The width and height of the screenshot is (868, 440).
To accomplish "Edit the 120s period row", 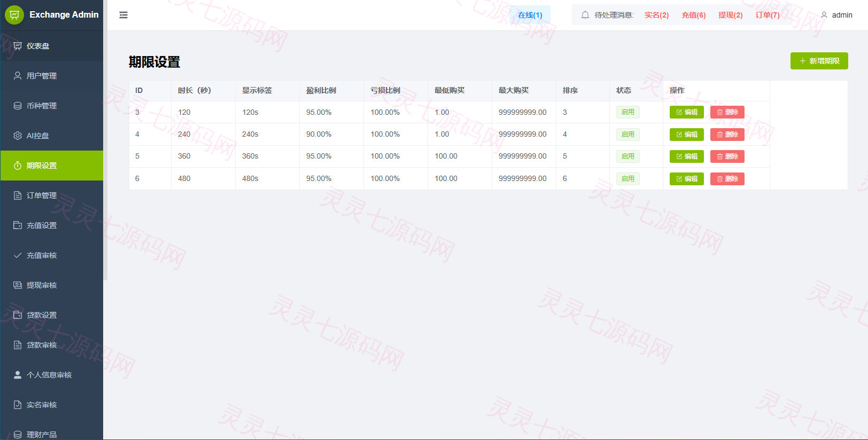I will (x=686, y=112).
